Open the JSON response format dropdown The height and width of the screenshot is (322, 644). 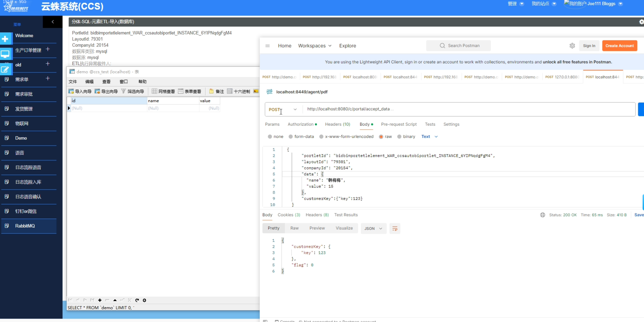[373, 229]
